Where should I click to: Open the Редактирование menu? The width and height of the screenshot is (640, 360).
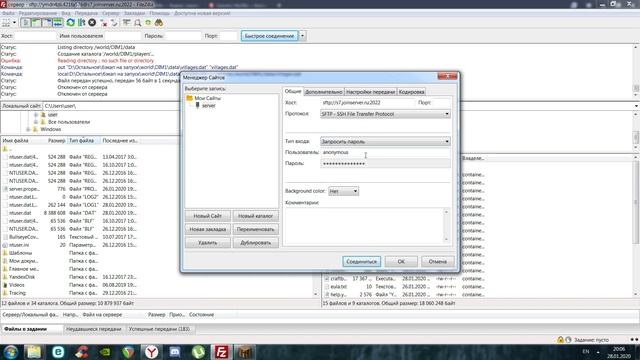click(x=38, y=13)
